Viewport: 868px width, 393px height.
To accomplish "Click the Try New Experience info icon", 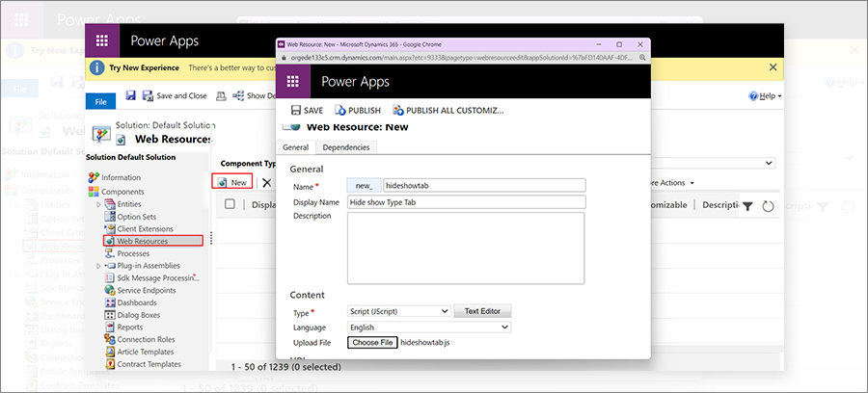I will [x=97, y=67].
